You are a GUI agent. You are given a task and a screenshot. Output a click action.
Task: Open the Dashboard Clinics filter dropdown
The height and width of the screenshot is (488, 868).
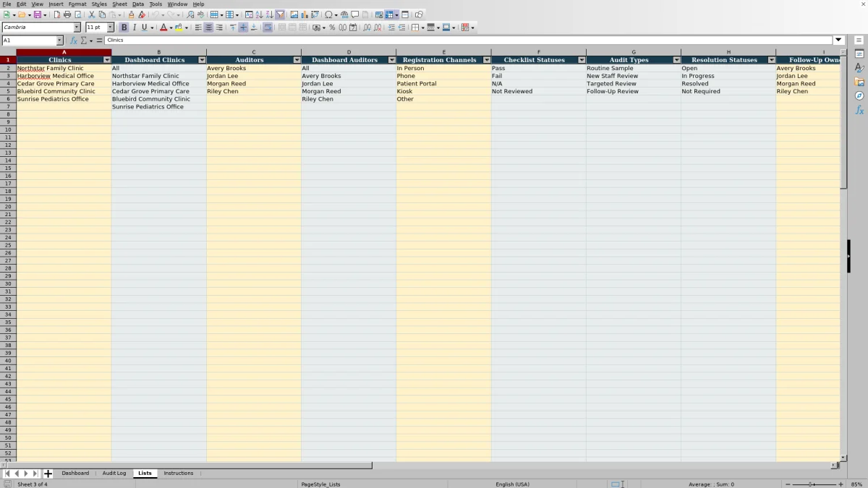pyautogui.click(x=202, y=60)
